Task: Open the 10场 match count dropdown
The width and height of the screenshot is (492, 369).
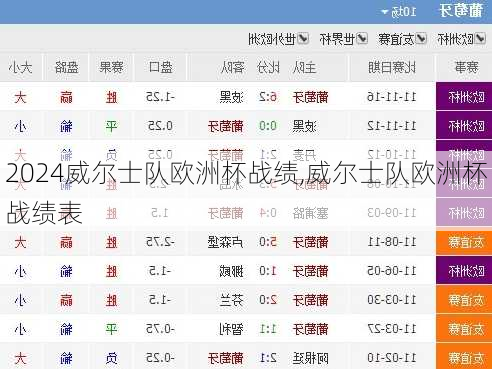Action: click(x=399, y=12)
